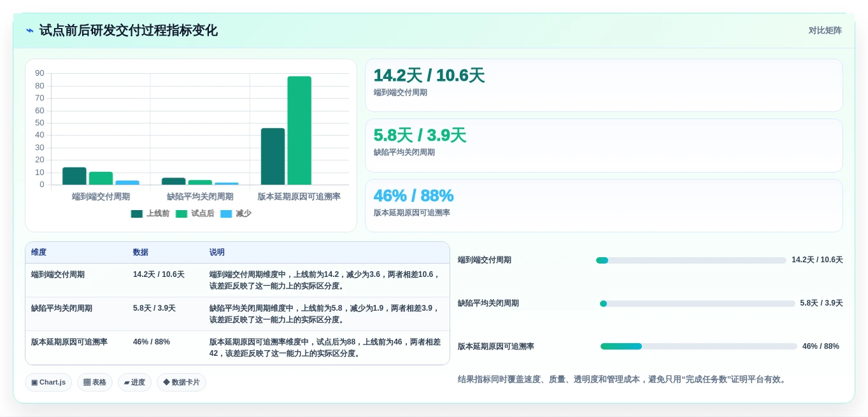
Task: Click the Chart.js tag chip
Action: point(48,382)
